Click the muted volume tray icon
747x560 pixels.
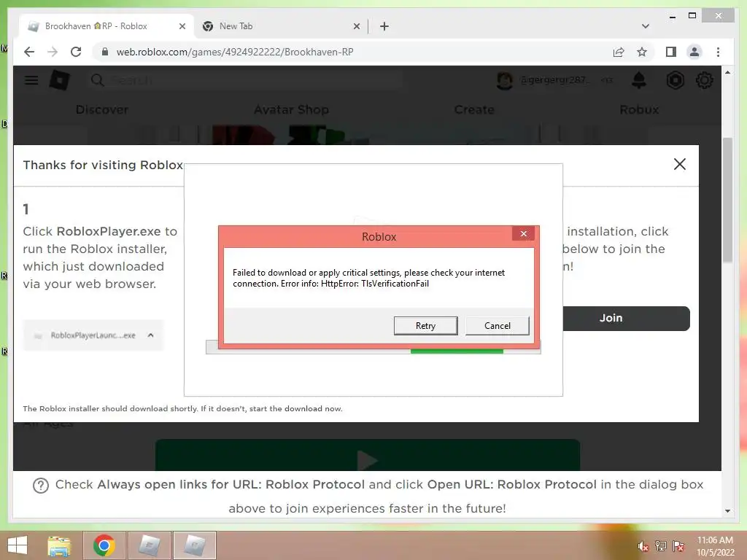(643, 546)
